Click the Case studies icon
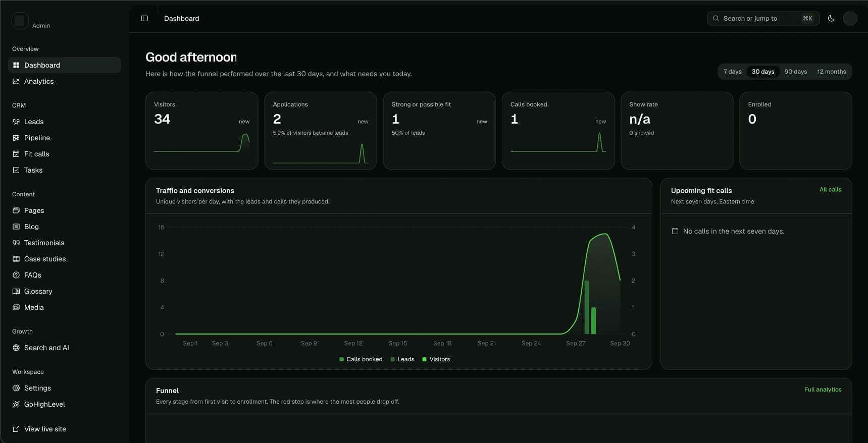Viewport: 868px width, 443px height. [16, 259]
